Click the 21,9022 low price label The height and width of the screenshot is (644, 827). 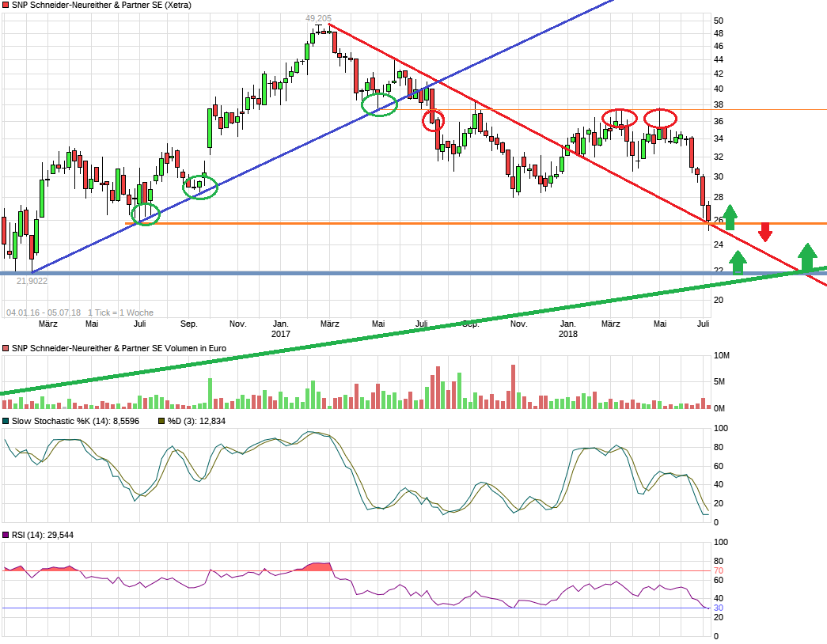click(32, 281)
